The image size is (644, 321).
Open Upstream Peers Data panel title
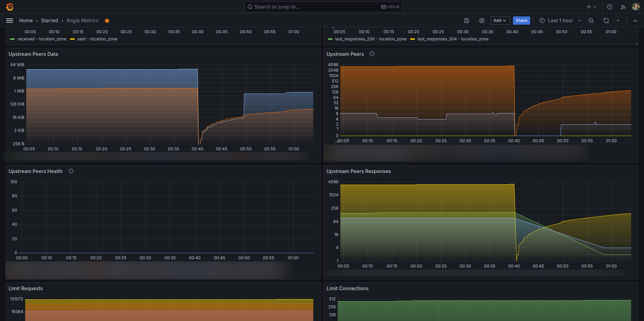click(x=33, y=54)
